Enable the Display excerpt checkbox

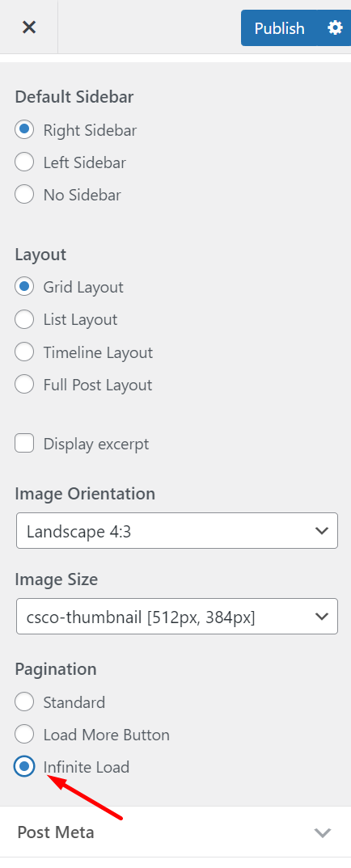(x=24, y=444)
